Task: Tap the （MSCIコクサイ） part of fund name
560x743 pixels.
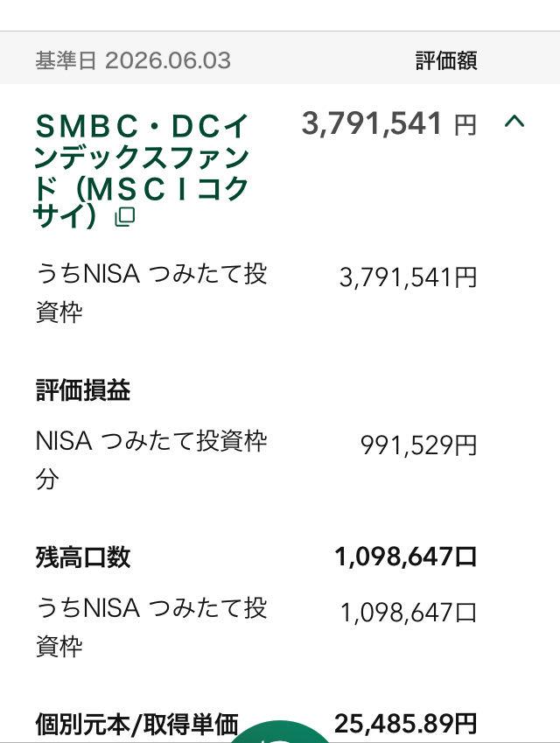Action: click(x=141, y=202)
